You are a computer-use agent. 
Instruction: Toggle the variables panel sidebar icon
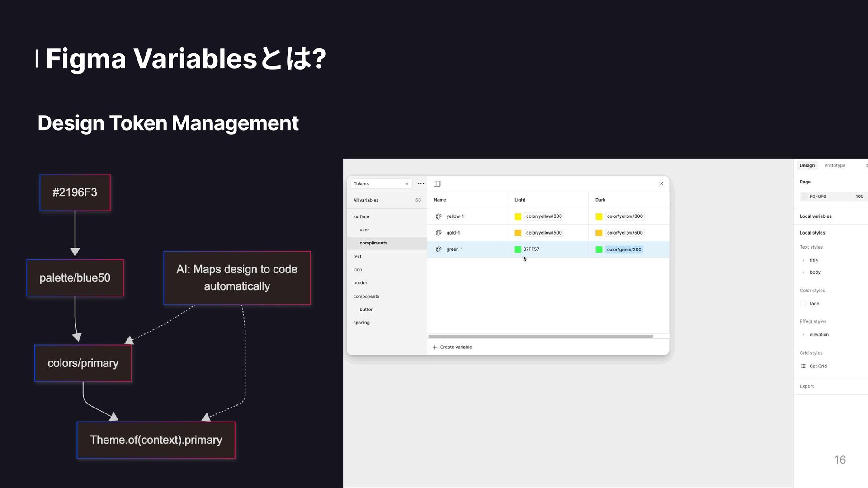(437, 183)
